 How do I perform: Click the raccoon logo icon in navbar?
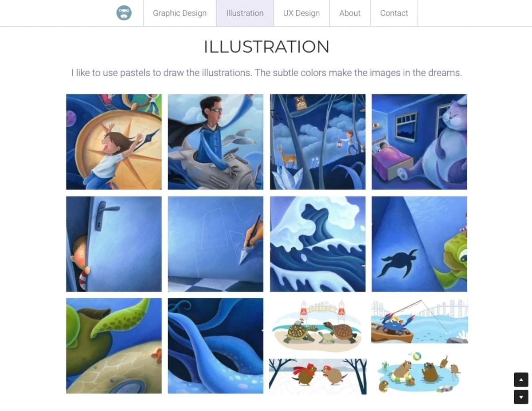tap(124, 13)
